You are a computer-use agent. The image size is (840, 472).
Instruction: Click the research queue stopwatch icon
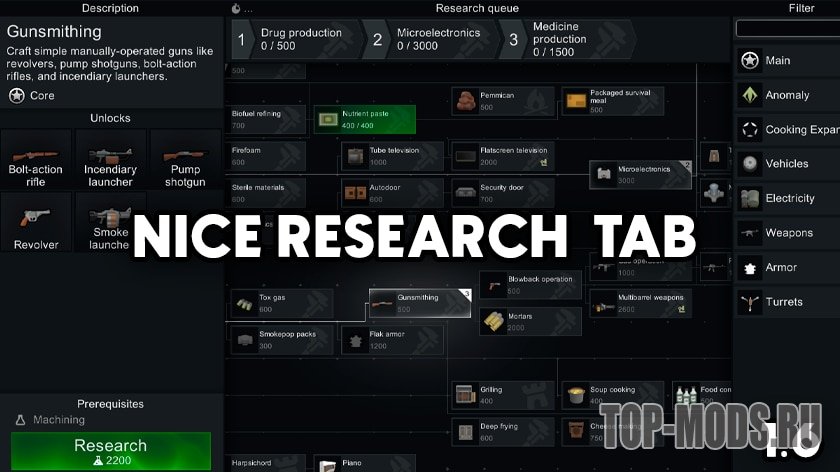(x=236, y=8)
